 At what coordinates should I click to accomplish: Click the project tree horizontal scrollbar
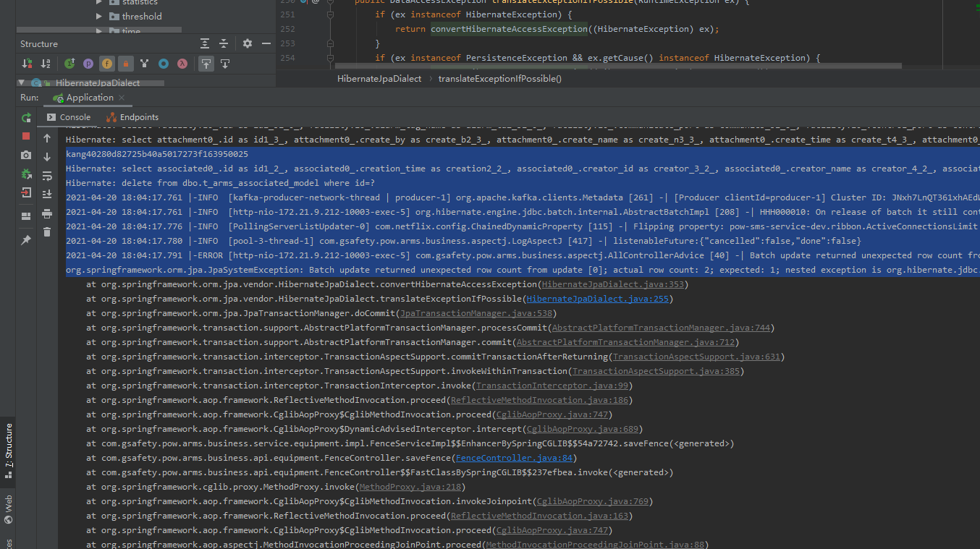pos(100,31)
